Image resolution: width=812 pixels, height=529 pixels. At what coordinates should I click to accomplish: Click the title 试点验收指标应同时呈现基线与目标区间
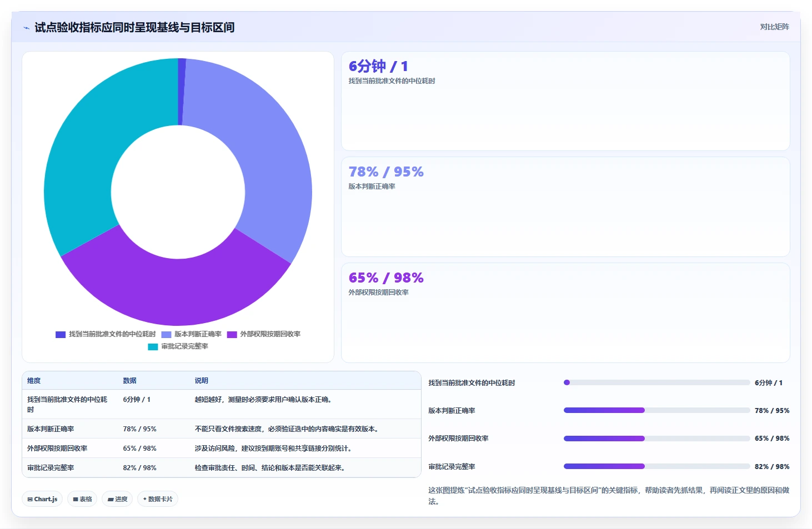pos(134,27)
